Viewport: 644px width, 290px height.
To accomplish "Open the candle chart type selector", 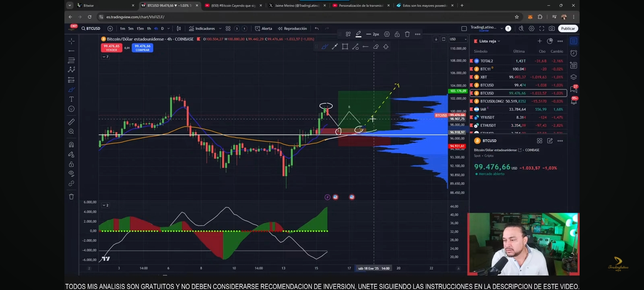I will [x=179, y=29].
